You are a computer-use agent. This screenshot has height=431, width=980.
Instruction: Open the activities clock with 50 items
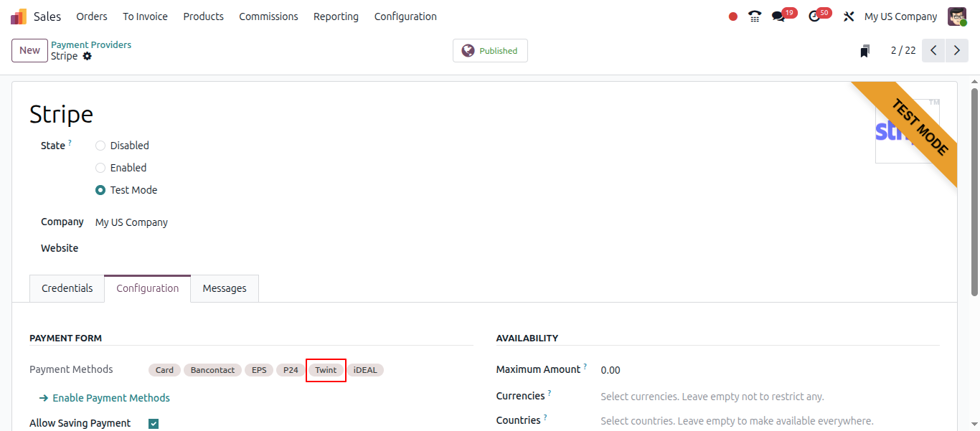click(x=819, y=15)
